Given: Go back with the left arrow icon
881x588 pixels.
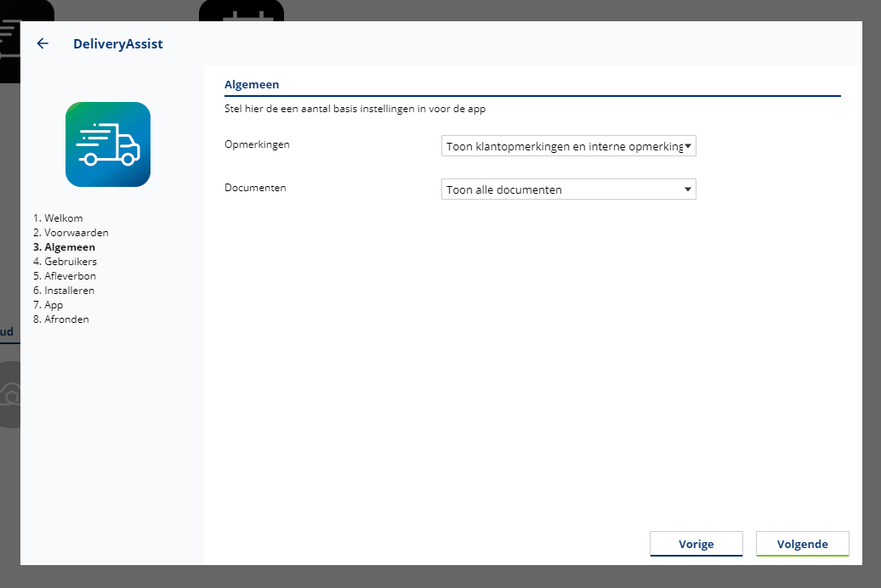Looking at the screenshot, I should coord(43,44).
